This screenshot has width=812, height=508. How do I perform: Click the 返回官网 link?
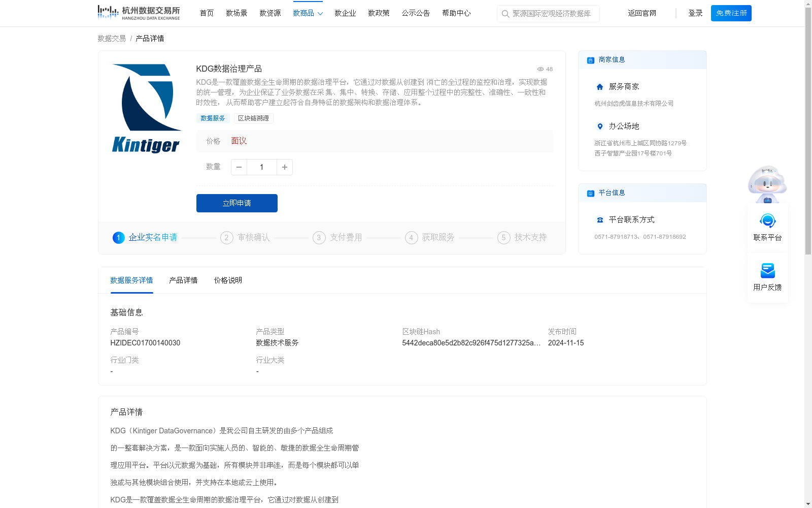pos(642,13)
